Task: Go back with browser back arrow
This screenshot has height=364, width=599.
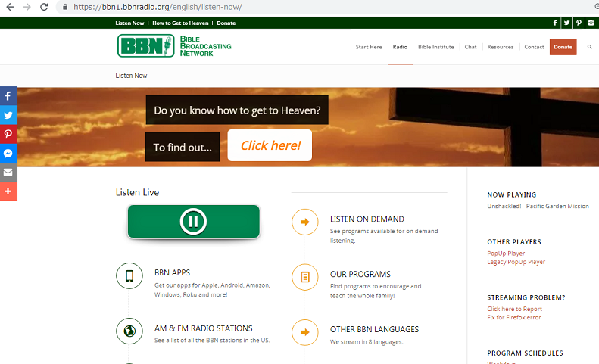Action: [10, 7]
